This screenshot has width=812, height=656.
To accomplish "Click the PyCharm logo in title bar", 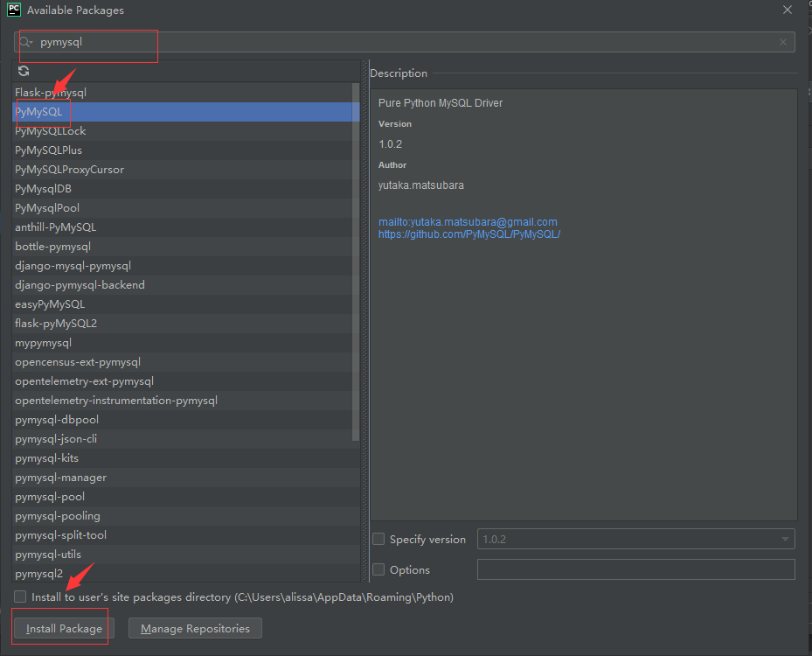I will [14, 10].
